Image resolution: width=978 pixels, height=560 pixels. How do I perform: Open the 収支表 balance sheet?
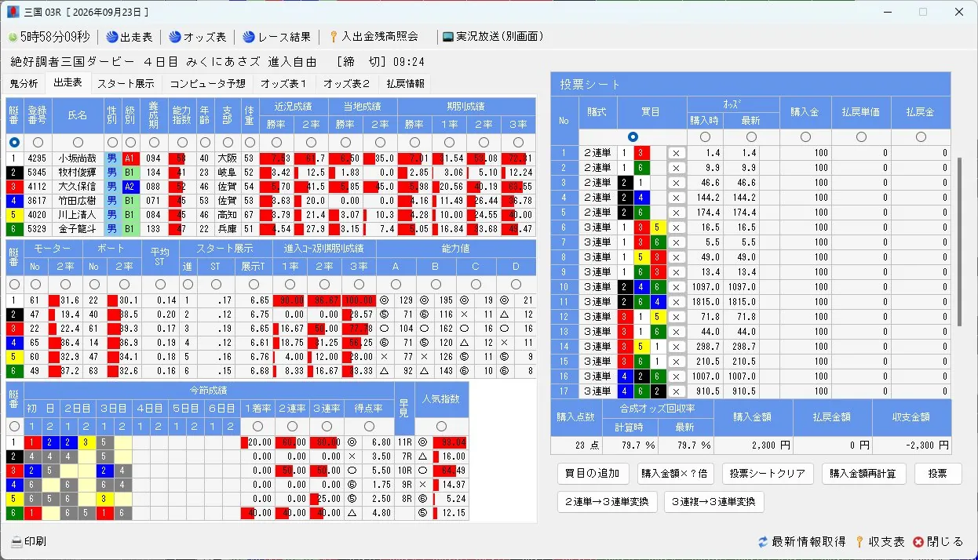click(x=880, y=542)
